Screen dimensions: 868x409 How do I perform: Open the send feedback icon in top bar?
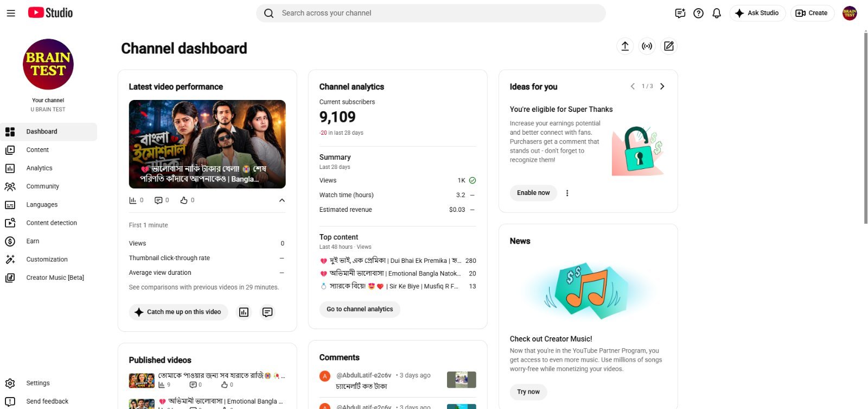[680, 13]
